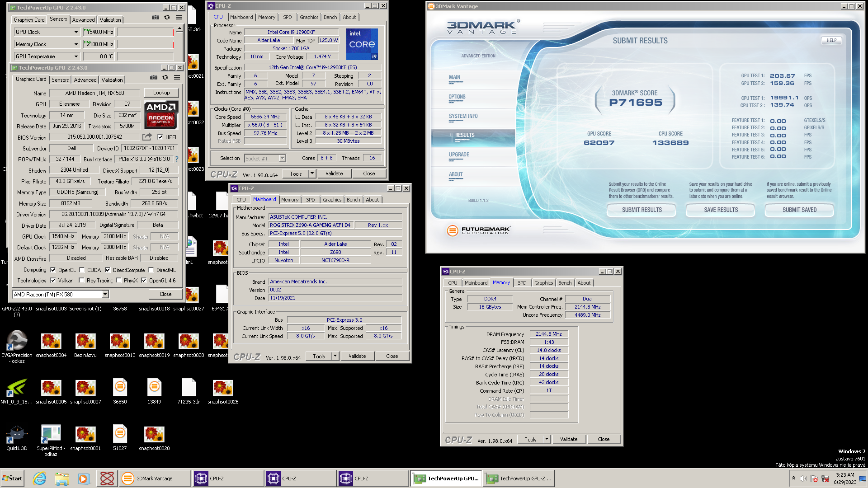Open Internet Explorer from the taskbar
The height and width of the screenshot is (488, 868).
tap(40, 478)
